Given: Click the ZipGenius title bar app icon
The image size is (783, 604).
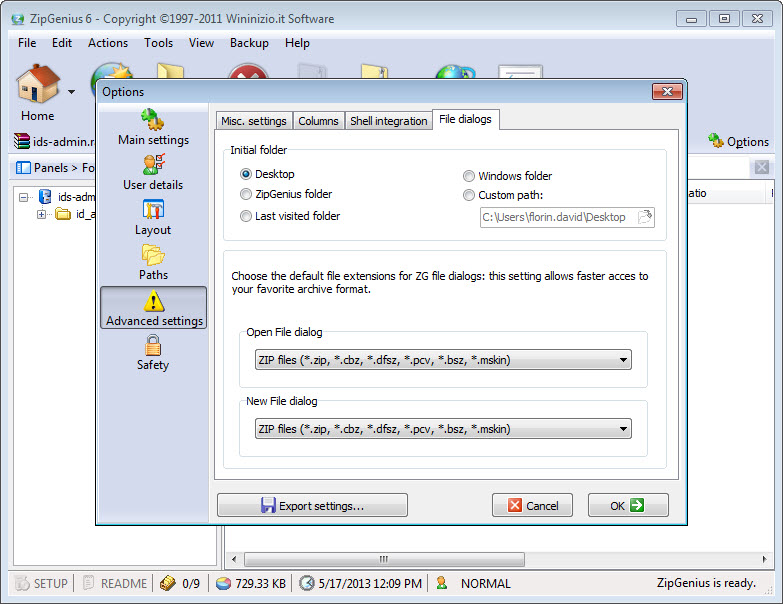Looking at the screenshot, I should 17,19.
